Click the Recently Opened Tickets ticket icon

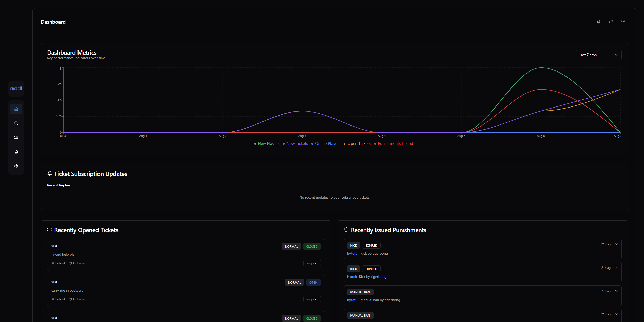click(x=50, y=230)
